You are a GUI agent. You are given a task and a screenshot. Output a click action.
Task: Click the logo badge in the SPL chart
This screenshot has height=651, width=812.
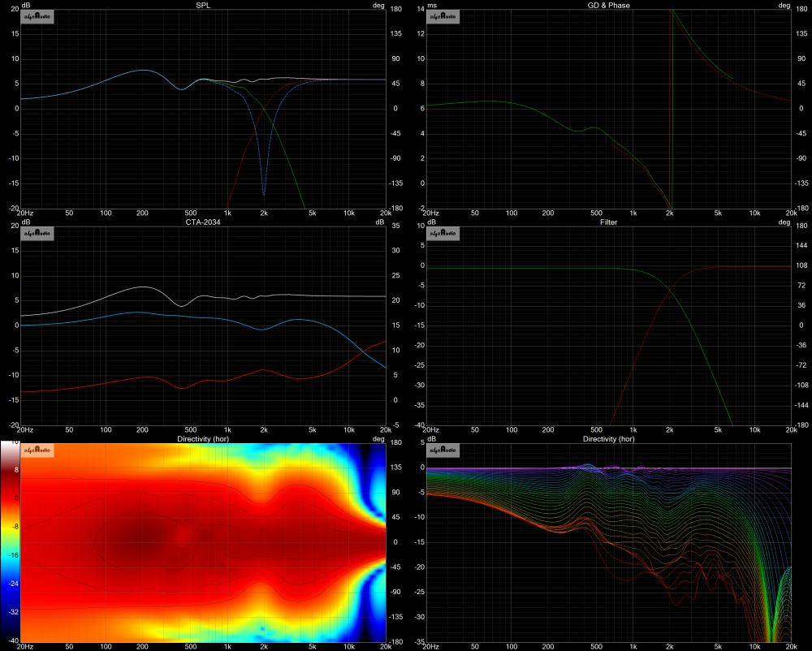(x=37, y=17)
